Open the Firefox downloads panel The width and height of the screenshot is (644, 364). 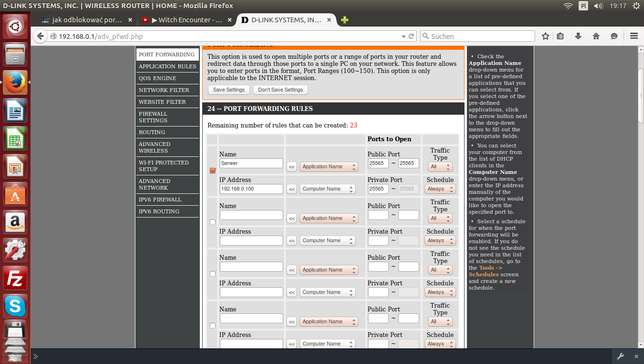click(x=578, y=36)
